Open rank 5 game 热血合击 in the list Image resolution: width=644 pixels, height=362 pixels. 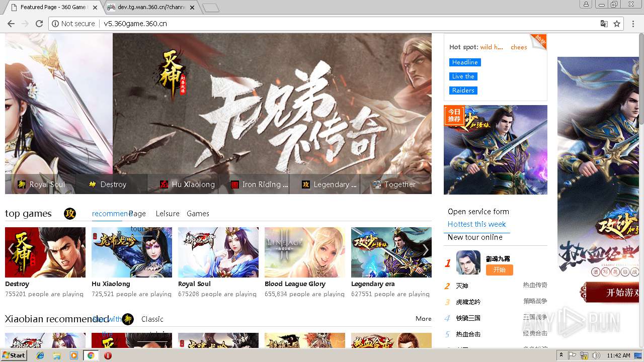coord(468,334)
